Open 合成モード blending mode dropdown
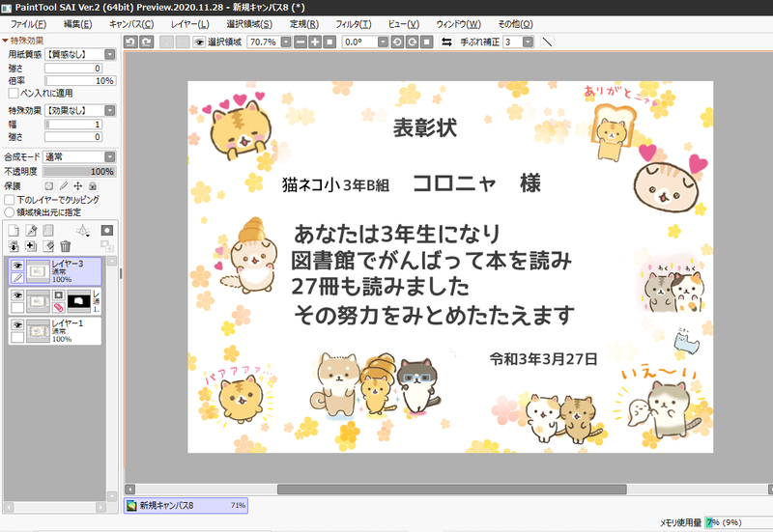 (x=79, y=156)
